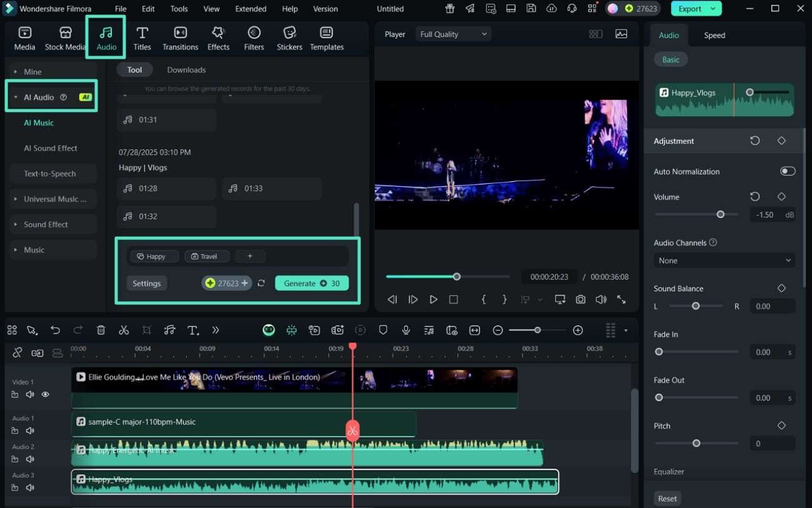Adjust the Sound Balance slider
Screen dimensions: 812x508
[696, 306]
